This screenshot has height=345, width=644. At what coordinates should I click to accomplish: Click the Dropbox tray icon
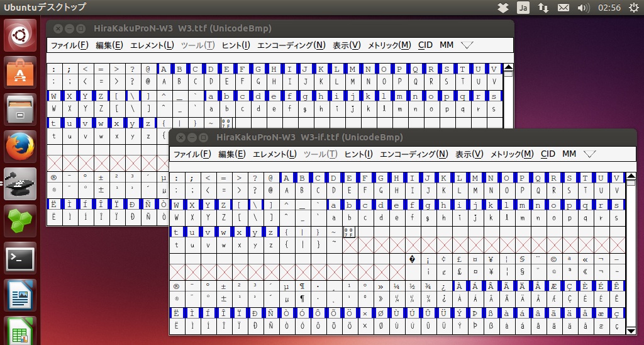(503, 8)
